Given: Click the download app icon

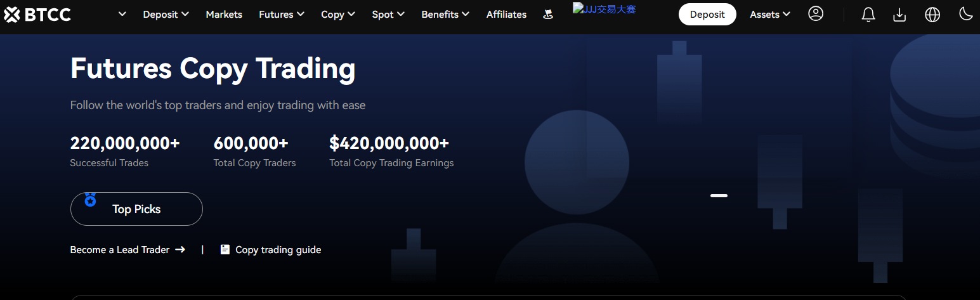Looking at the screenshot, I should (x=899, y=15).
